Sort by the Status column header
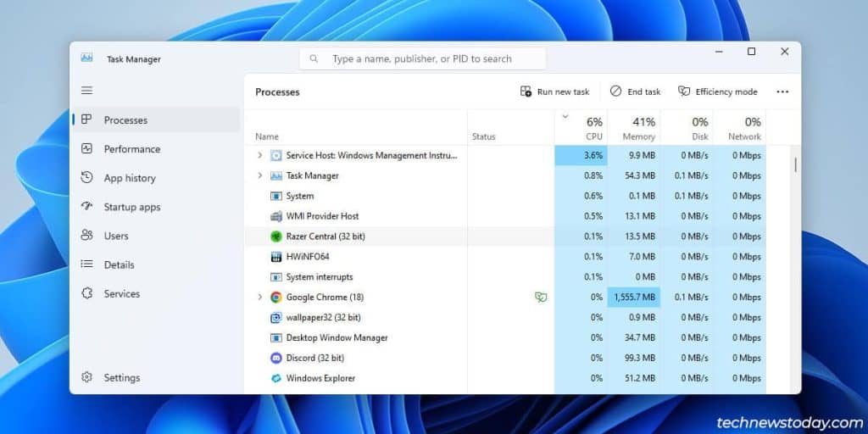Screen dimensions: 868x434 [483, 136]
